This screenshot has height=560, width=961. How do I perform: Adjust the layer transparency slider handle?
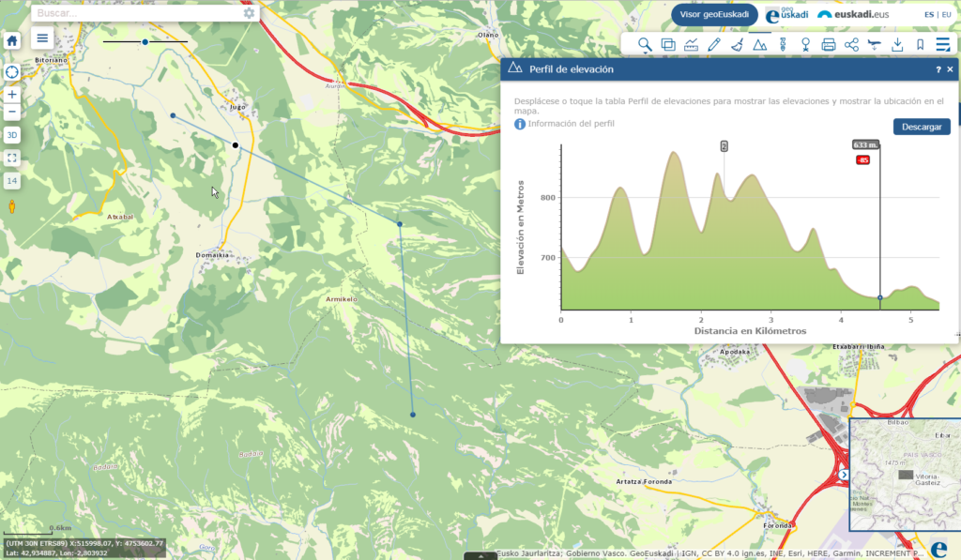pos(145,41)
